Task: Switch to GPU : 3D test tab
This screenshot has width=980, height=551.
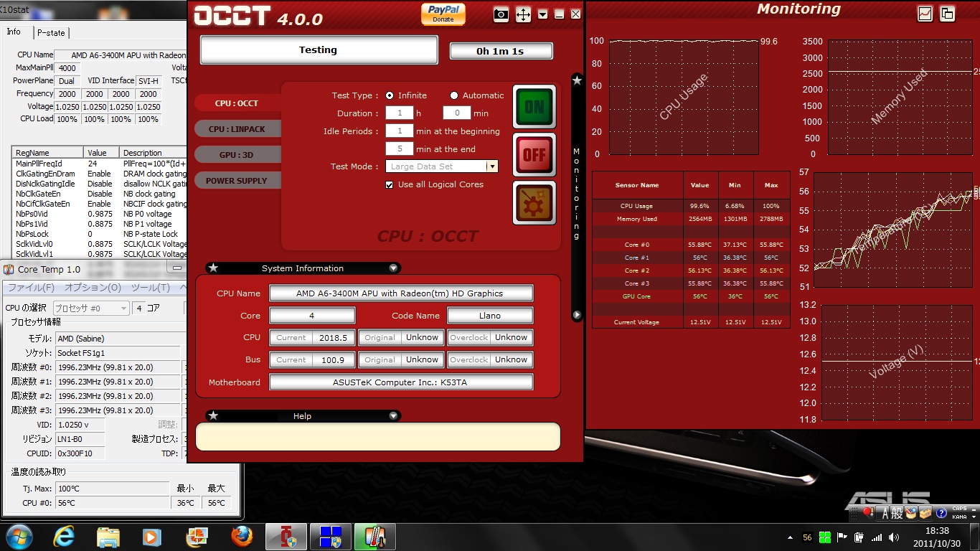Action: coord(237,155)
